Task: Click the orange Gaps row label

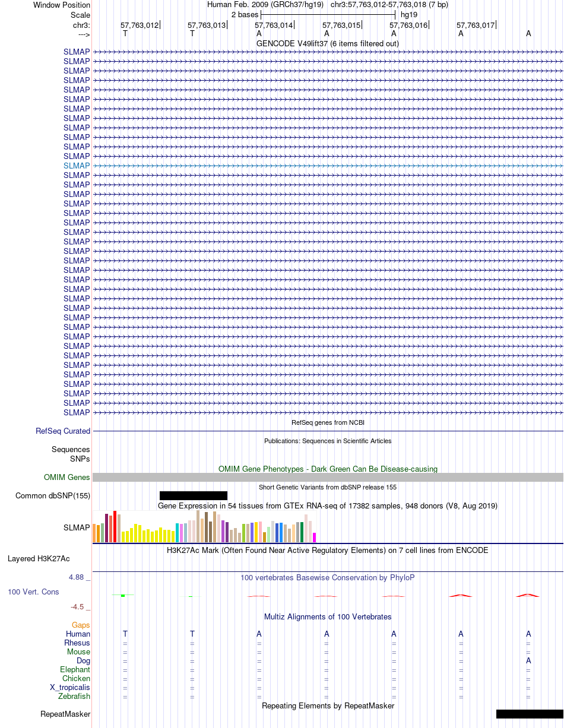Action: coord(81,625)
